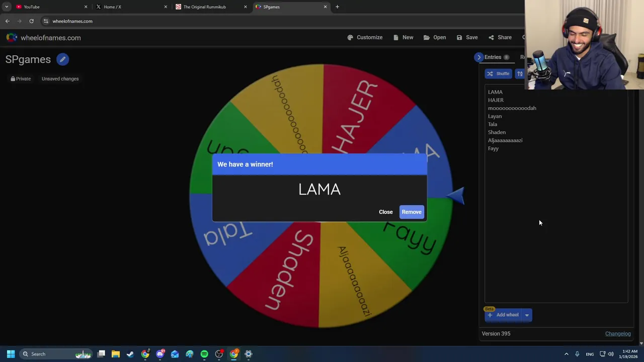Image resolution: width=644 pixels, height=362 pixels.
Task: Save the current wheel
Action: tap(467, 37)
